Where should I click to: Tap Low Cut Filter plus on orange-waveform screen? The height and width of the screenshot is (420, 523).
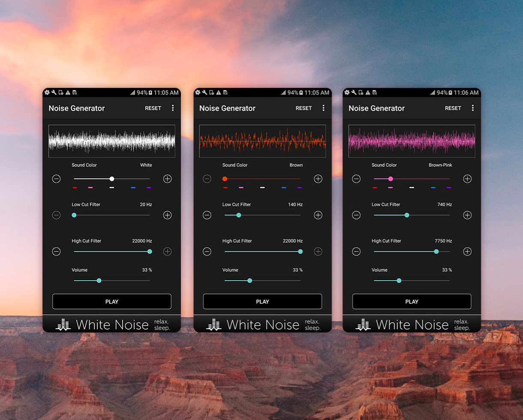[318, 215]
